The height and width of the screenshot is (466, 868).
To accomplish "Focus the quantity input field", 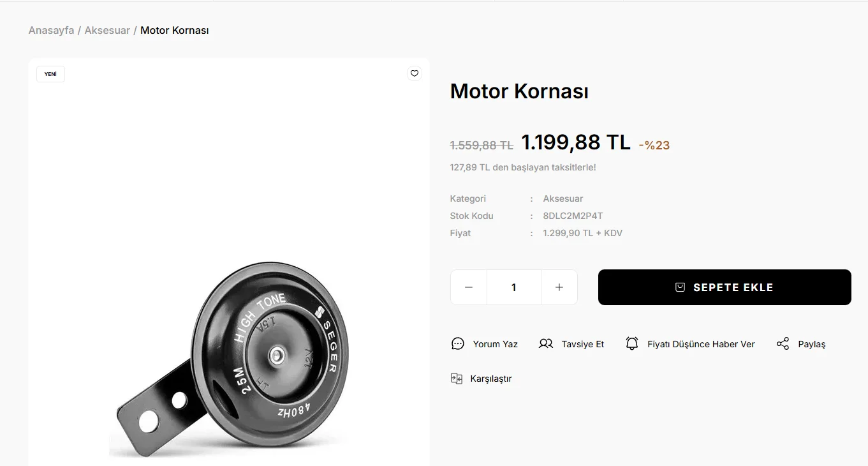I will pos(514,287).
